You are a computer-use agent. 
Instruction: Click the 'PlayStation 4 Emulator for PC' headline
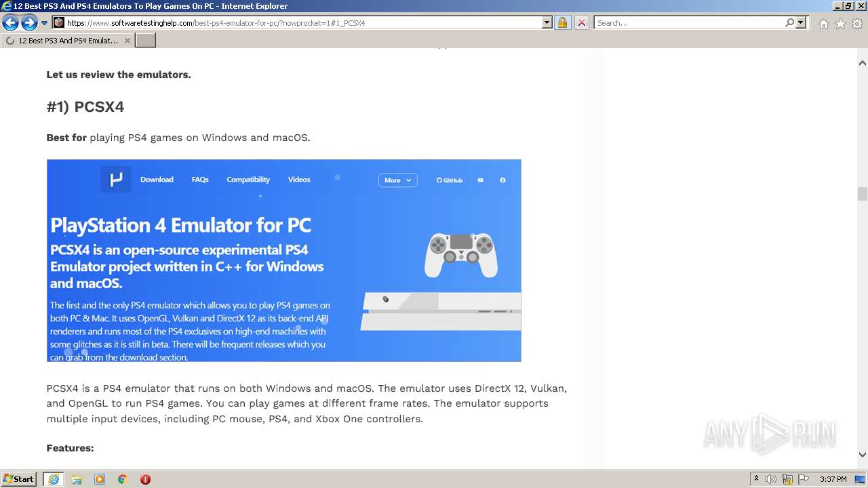pos(180,225)
